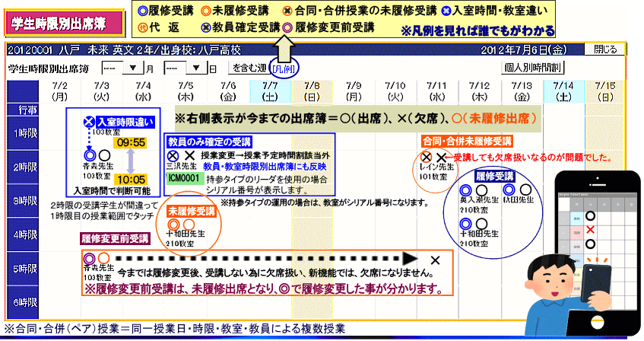
Task: Click the black circle beside 奥入瀬先生's blue icon
Action: (481, 190)
